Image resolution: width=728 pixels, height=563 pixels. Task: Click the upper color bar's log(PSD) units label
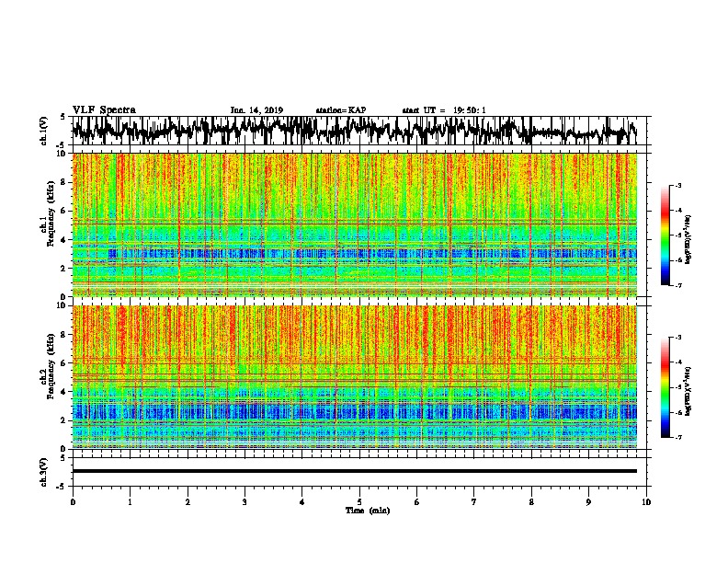click(688, 240)
